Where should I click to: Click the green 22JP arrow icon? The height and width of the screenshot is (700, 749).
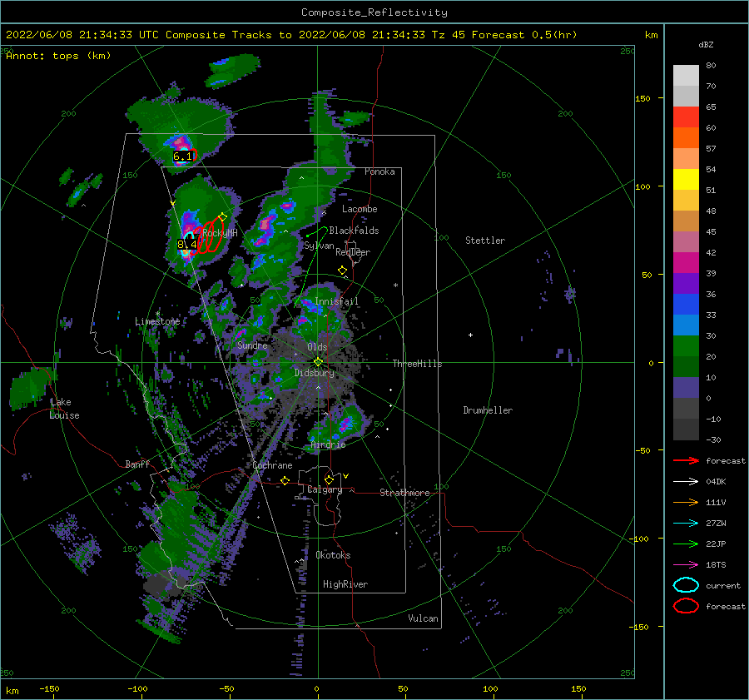[x=686, y=544]
